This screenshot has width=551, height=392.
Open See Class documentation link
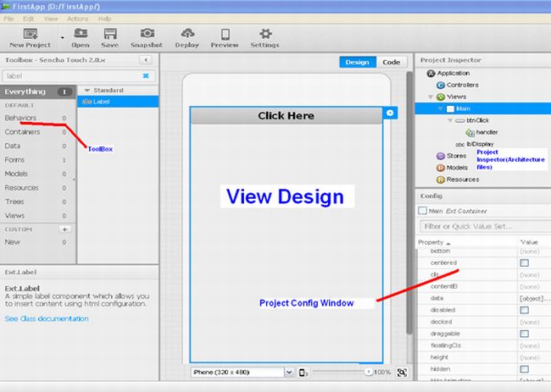(x=47, y=318)
